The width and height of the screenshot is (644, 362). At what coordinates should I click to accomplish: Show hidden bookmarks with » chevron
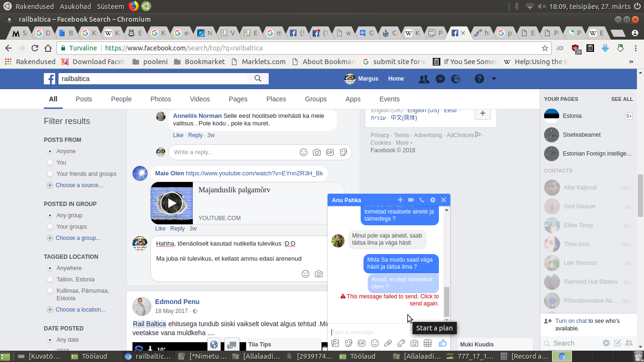pos(631,62)
